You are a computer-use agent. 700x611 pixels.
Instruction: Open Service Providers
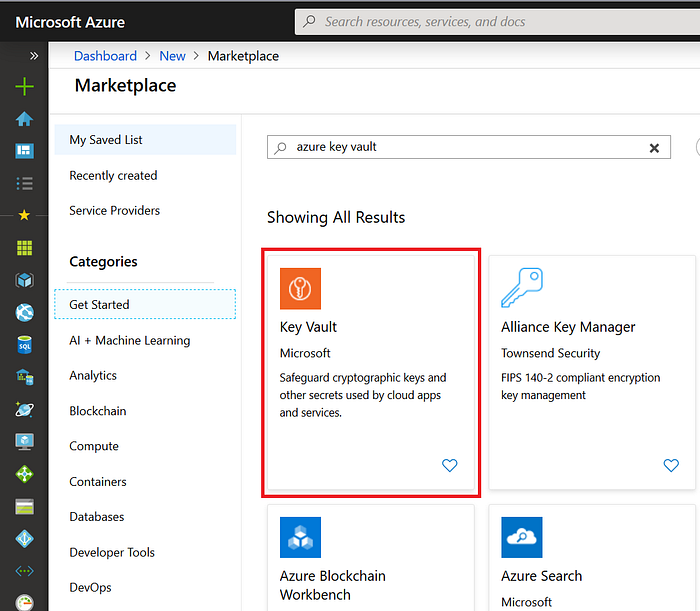pyautogui.click(x=115, y=211)
